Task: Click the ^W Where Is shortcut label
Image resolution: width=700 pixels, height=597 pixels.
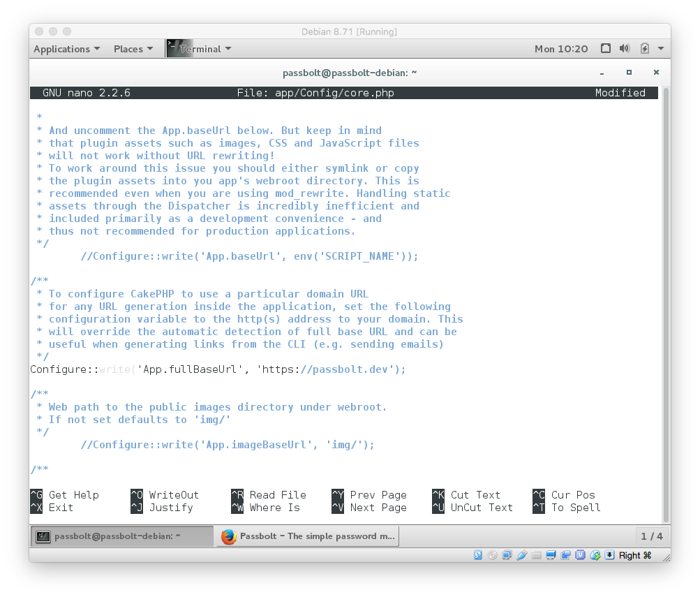Action: tap(266, 507)
